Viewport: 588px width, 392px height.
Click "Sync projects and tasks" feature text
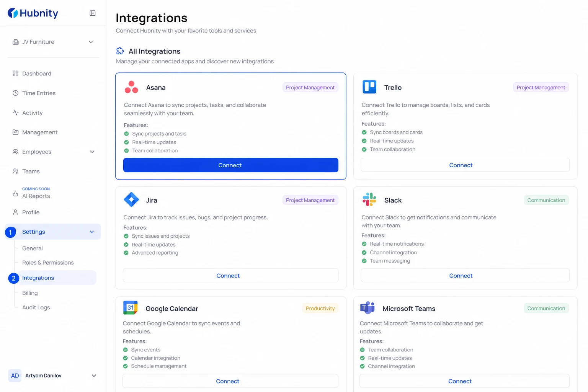[x=159, y=134]
